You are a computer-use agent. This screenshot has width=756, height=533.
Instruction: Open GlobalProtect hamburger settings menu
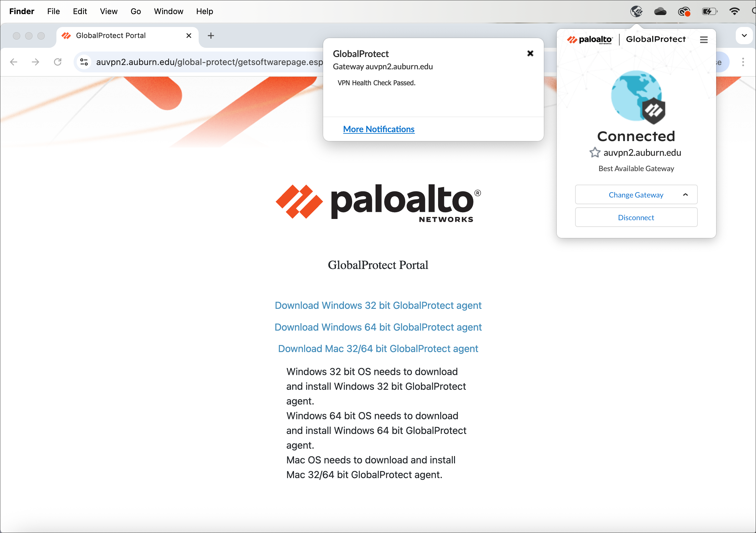tap(704, 40)
